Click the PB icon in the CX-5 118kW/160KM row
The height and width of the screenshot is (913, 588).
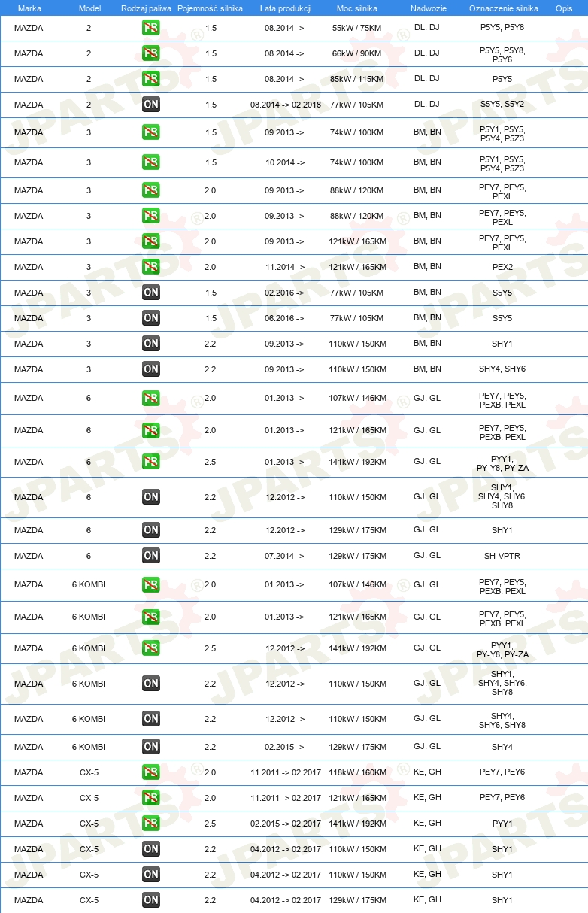pos(151,772)
